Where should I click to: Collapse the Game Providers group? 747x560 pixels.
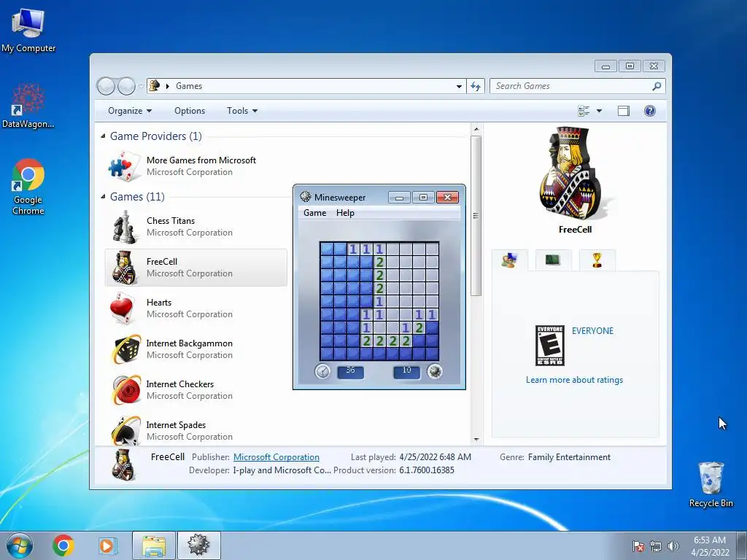(x=104, y=136)
